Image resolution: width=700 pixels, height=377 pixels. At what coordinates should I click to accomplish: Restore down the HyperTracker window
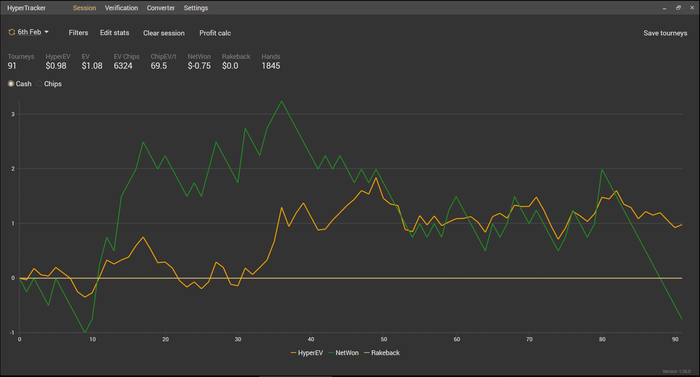pos(678,8)
